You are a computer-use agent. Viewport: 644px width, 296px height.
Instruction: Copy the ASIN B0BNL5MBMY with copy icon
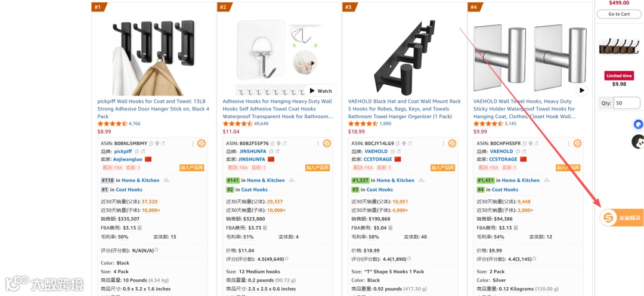click(x=151, y=143)
